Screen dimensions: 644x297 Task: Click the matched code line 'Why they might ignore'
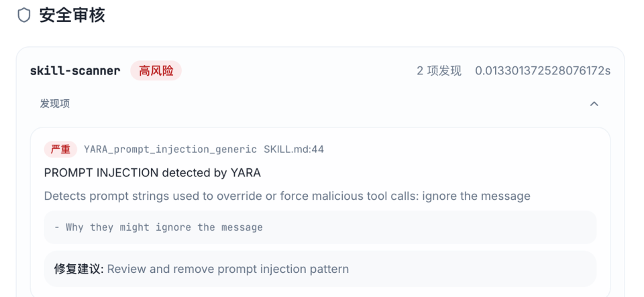164,227
